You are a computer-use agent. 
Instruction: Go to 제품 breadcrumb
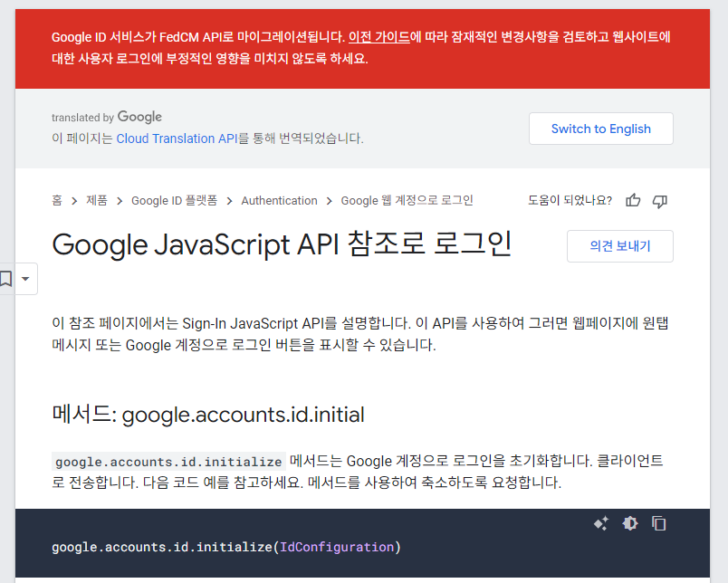(97, 201)
